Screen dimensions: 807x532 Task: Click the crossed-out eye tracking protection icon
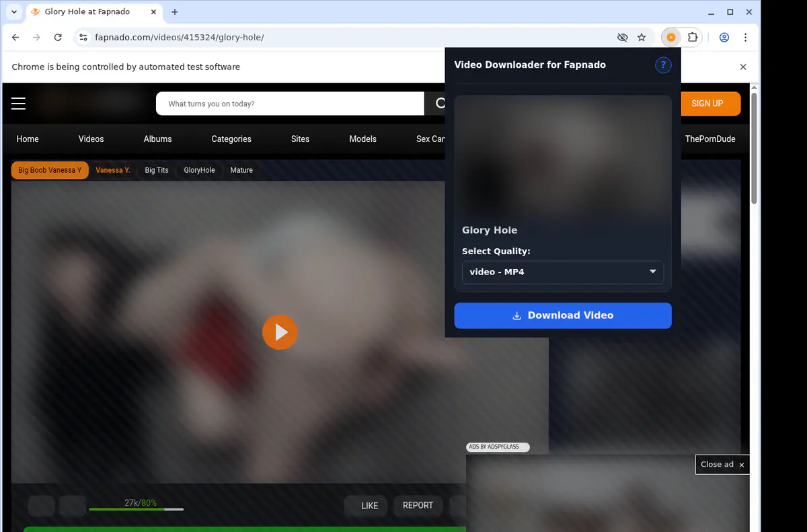622,38
